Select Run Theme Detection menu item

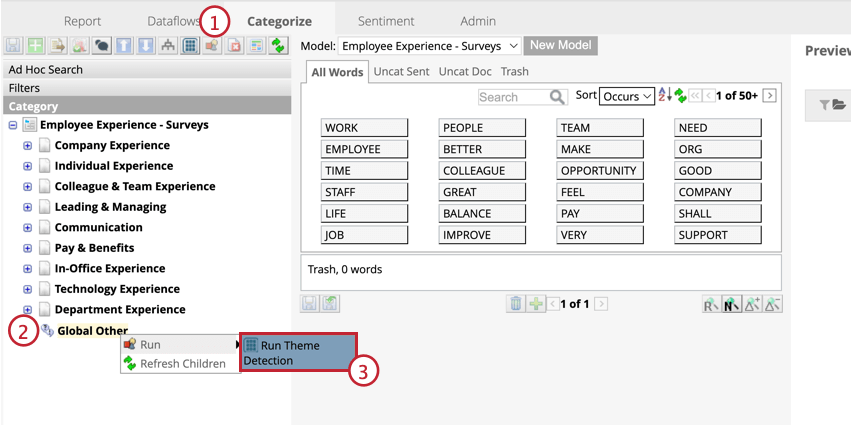(298, 353)
